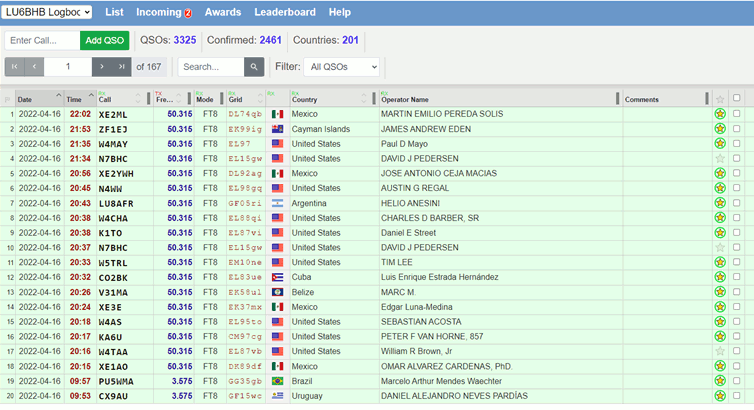
Task: Open the Leaderboard page
Action: [x=285, y=12]
